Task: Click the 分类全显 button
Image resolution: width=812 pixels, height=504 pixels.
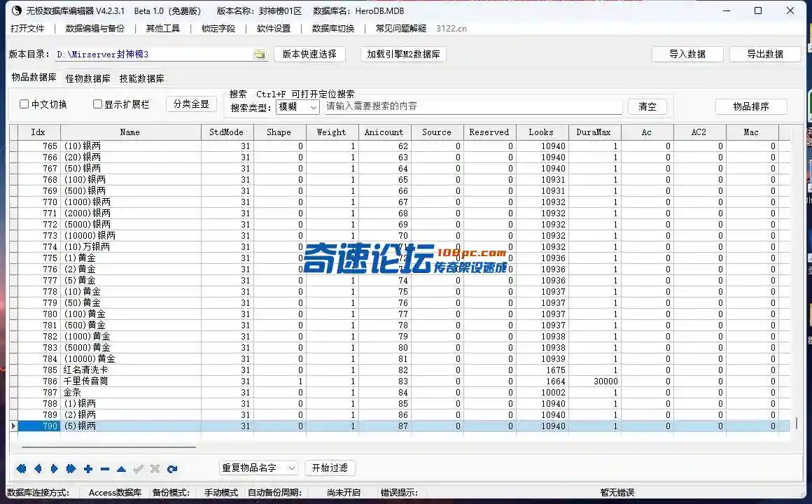Action: point(191,104)
